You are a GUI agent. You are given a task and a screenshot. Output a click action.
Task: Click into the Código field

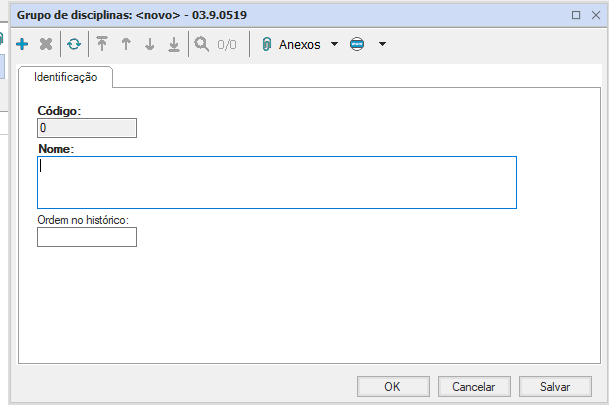click(x=86, y=128)
